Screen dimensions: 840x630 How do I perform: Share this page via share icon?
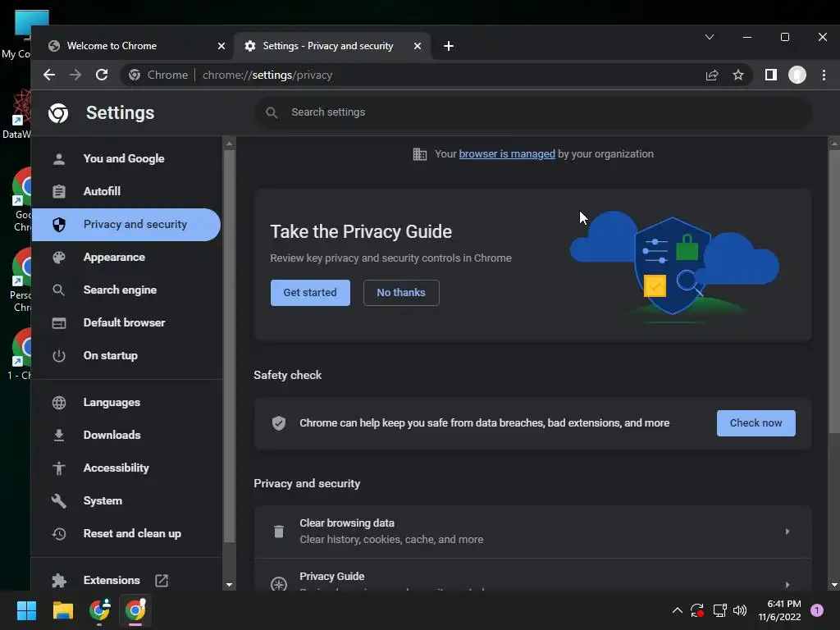[712, 75]
